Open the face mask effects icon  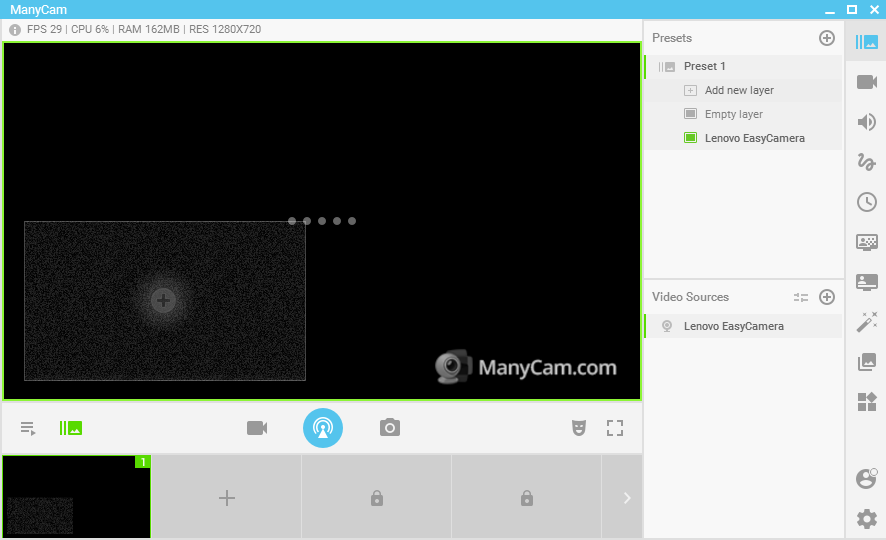coord(579,428)
